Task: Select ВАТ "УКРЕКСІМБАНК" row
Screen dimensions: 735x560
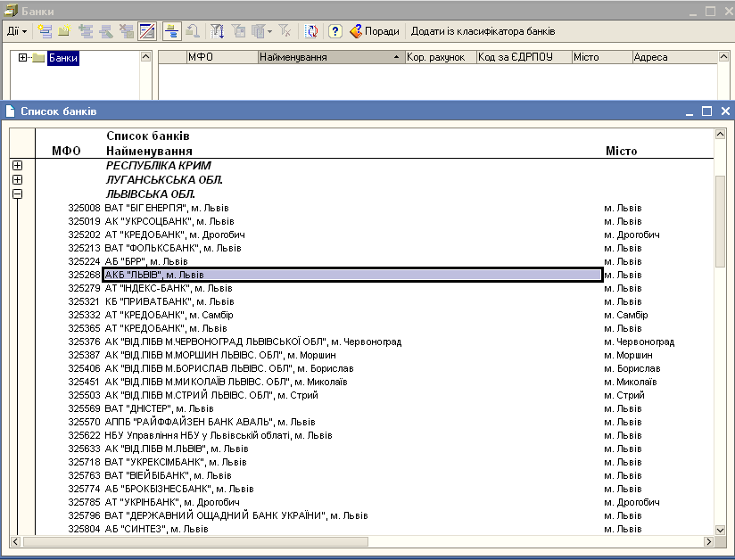Action: point(374,462)
